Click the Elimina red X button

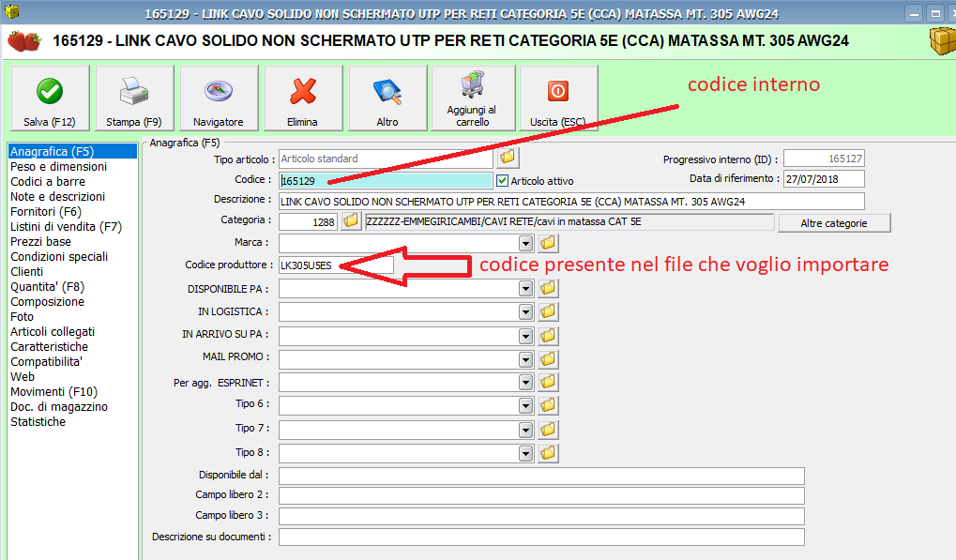coord(302,98)
